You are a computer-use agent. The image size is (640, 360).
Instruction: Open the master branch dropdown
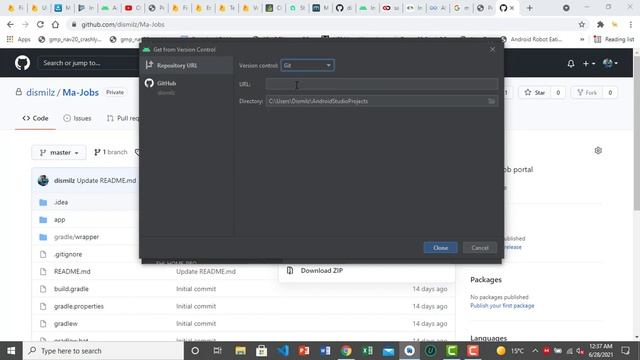(x=59, y=153)
